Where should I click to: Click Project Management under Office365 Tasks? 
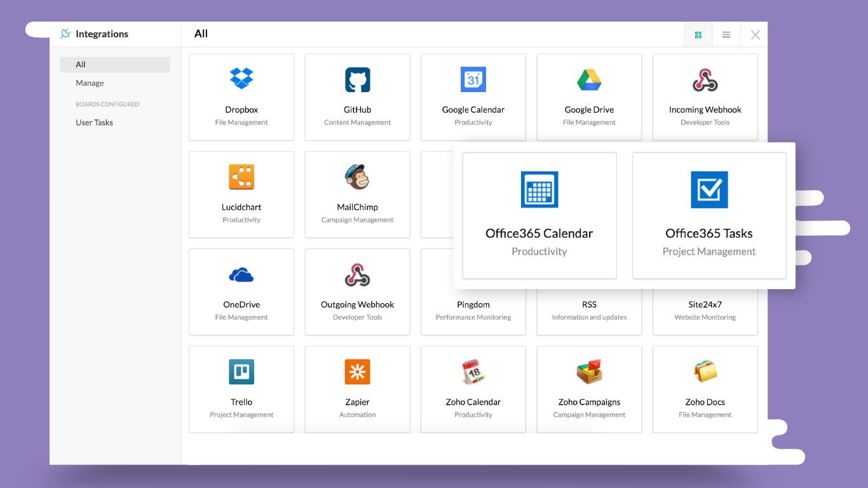coord(709,252)
